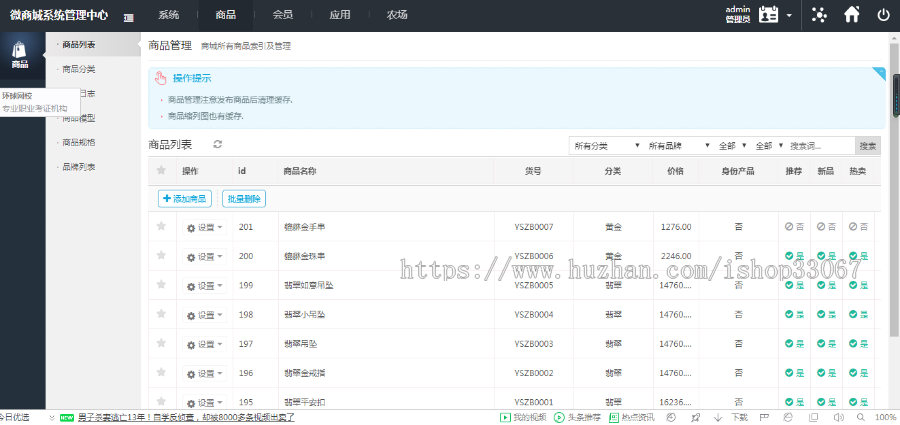Toggle 推荐 status for product 200
900x425 pixels.
pos(794,256)
